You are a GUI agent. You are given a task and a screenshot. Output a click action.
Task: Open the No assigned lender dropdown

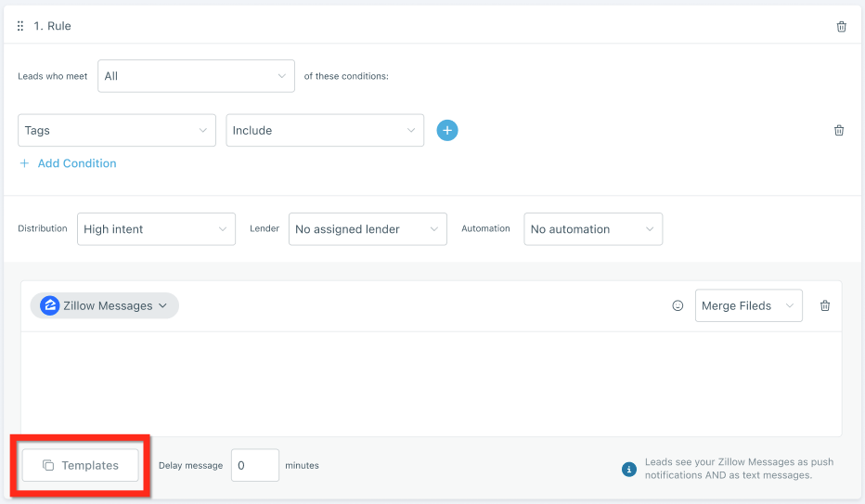tap(367, 229)
